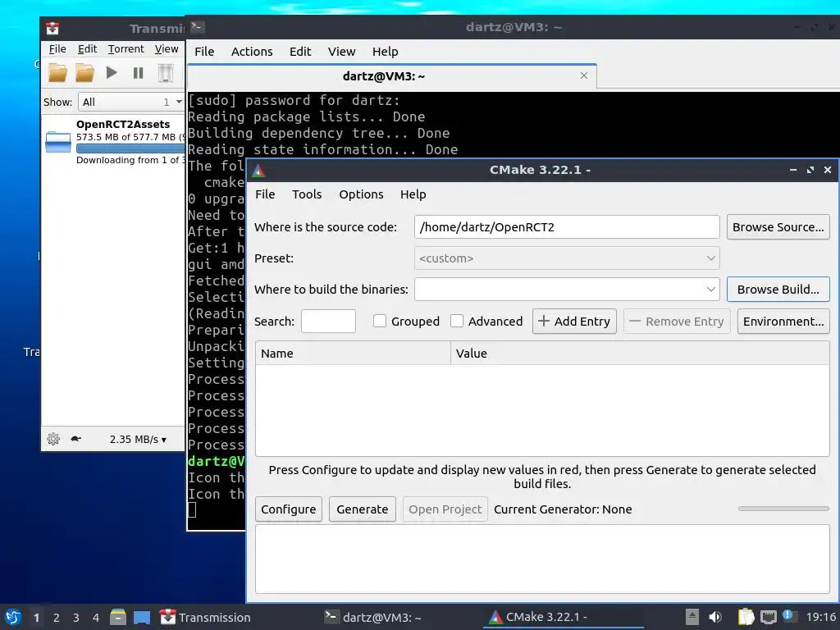840x630 pixels.
Task: Click the build binaries path field
Action: [x=567, y=290]
